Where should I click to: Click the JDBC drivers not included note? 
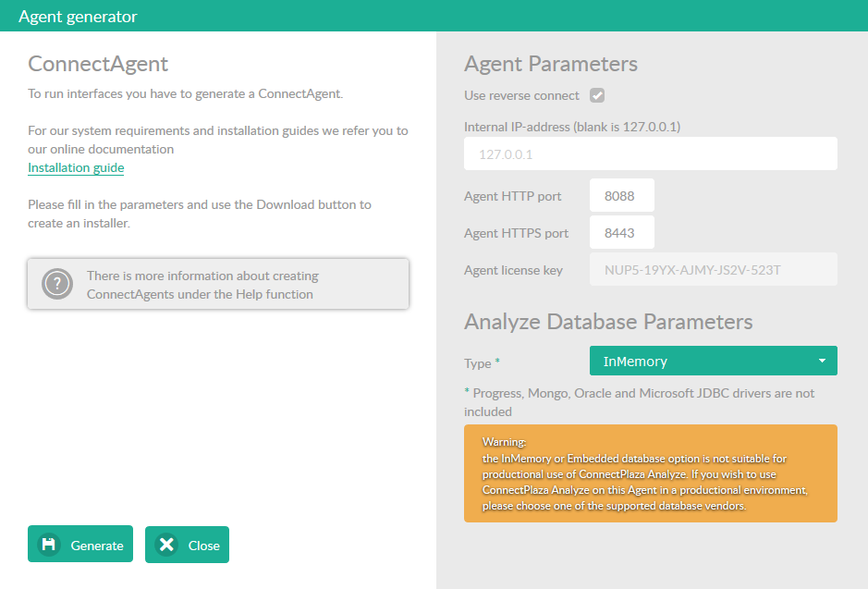click(x=640, y=402)
